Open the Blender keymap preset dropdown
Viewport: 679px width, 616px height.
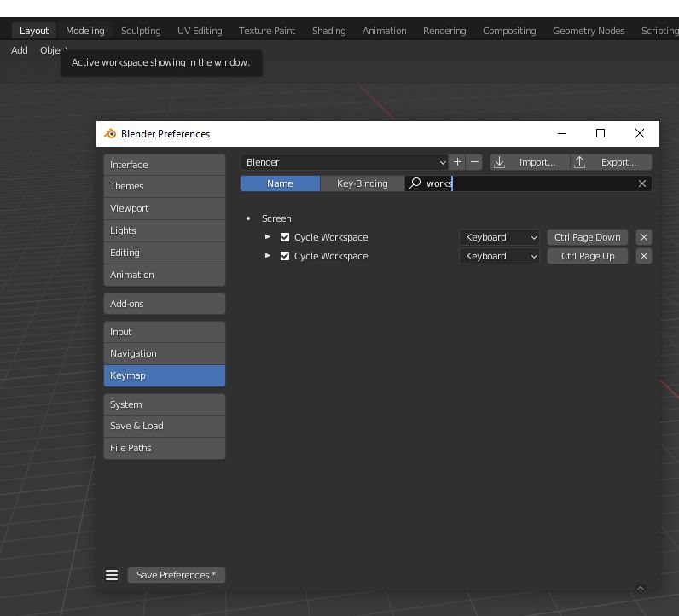(345, 162)
